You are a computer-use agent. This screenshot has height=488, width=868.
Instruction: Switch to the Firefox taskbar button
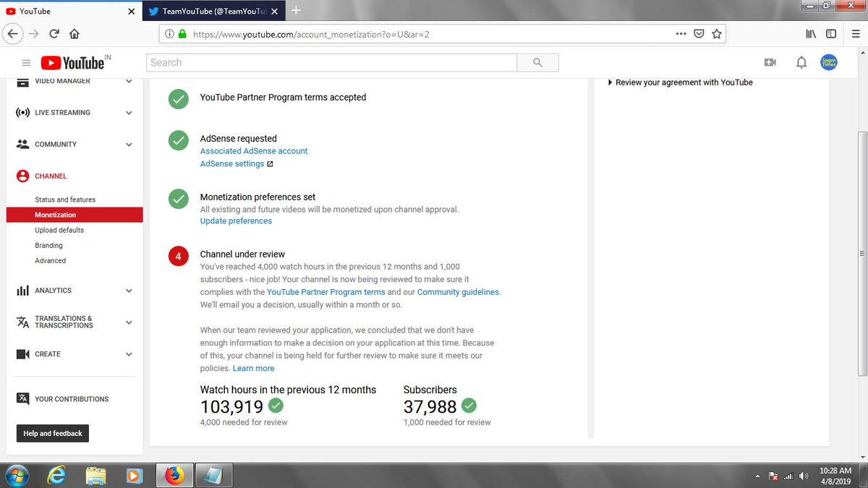(x=174, y=476)
